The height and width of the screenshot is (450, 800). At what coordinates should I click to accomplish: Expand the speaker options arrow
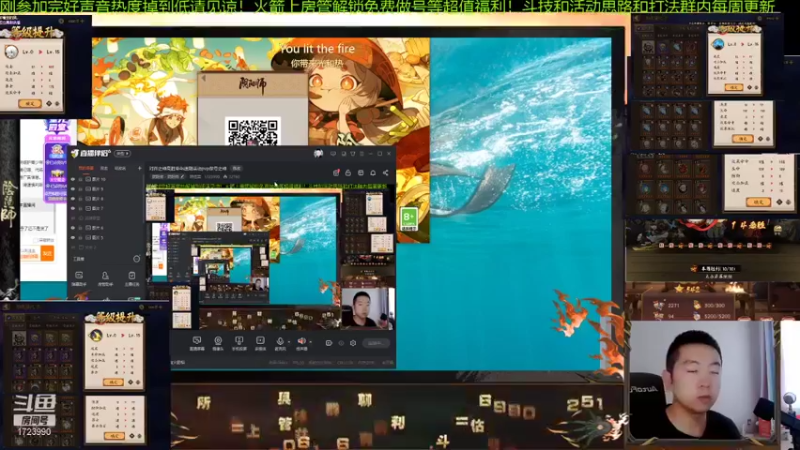pos(311,342)
